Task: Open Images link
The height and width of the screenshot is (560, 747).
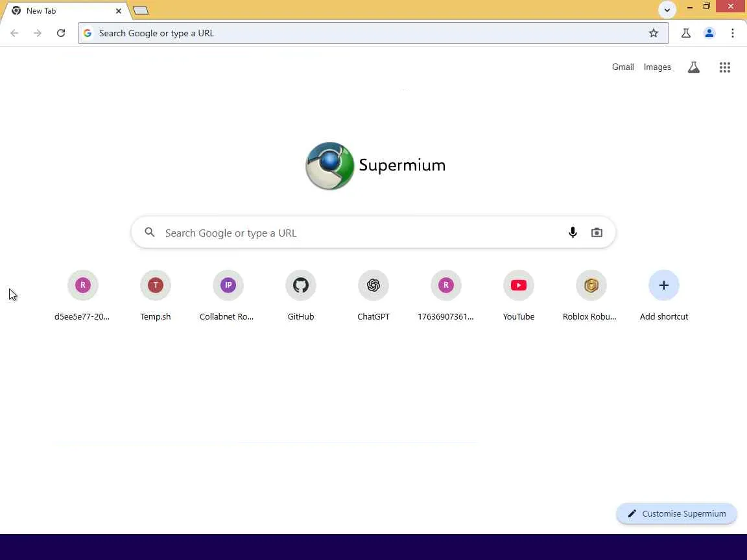Action: 657,67
